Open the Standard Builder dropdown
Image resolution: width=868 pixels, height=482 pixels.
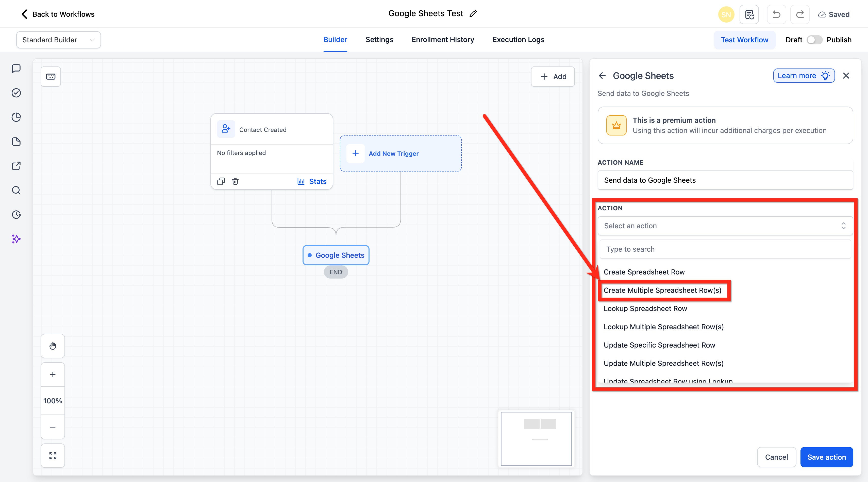click(x=58, y=40)
